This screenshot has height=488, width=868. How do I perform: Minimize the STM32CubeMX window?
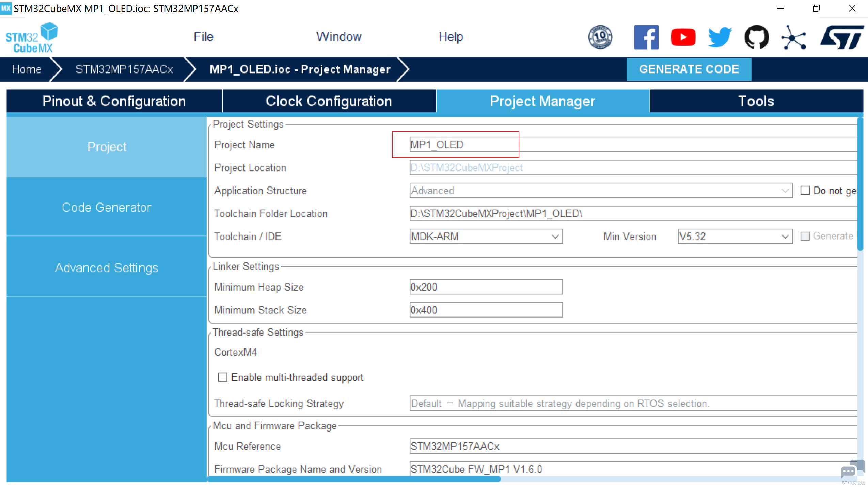[780, 8]
